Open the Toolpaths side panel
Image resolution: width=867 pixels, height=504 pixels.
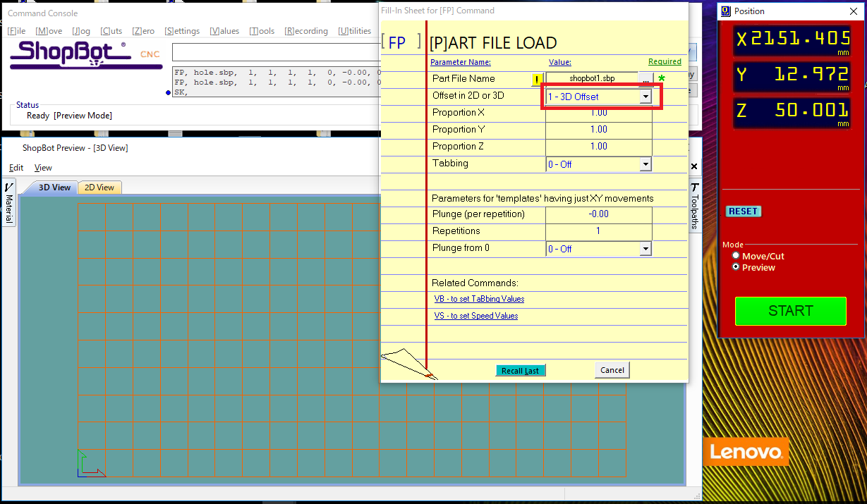694,206
